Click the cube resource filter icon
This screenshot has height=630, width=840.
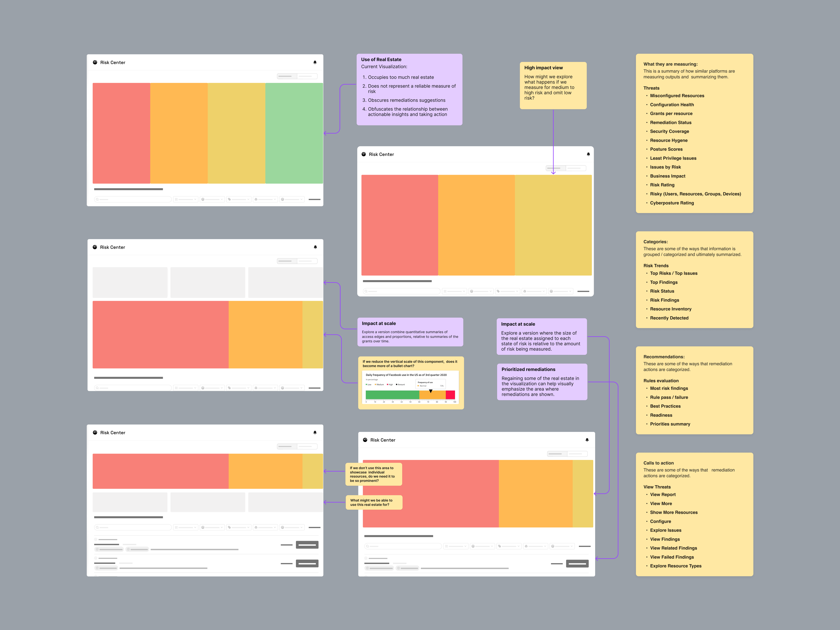pos(256,199)
